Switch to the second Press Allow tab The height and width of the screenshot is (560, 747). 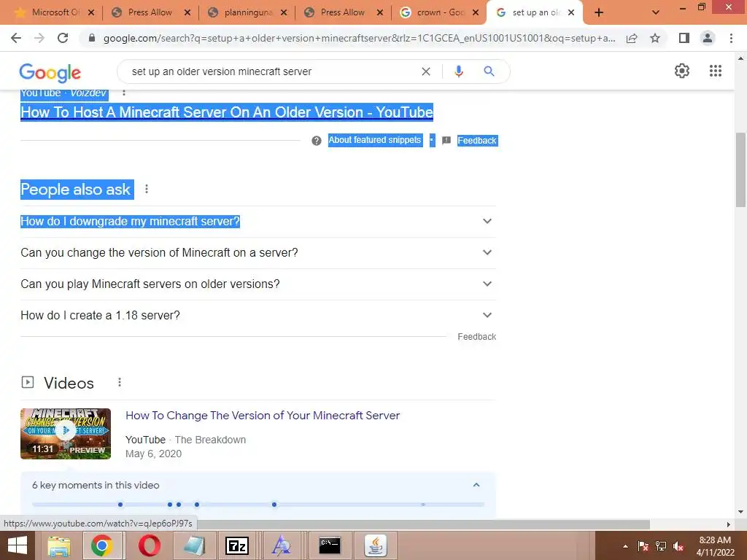[x=342, y=12]
